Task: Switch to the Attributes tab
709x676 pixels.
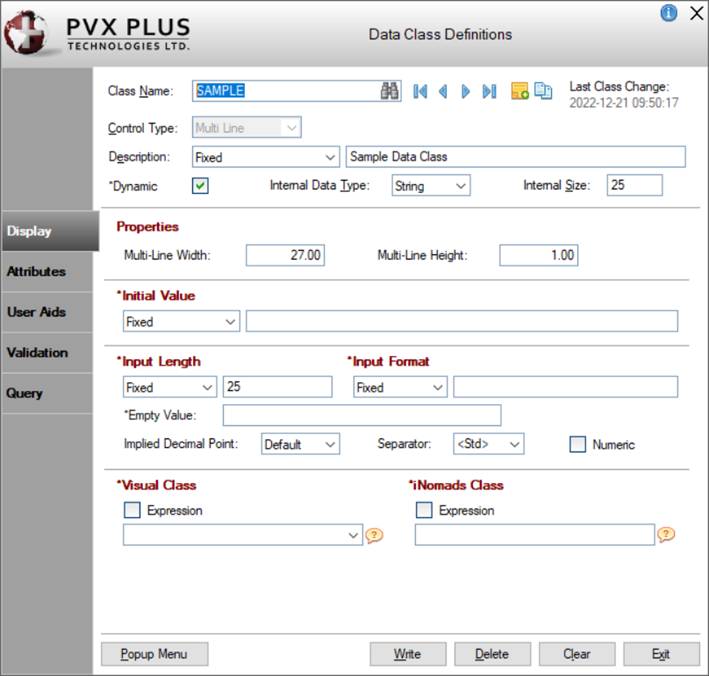Action: pos(37,271)
